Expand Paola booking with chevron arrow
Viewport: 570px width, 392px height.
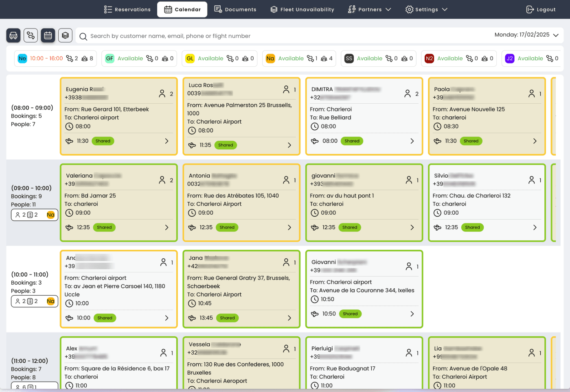(535, 141)
